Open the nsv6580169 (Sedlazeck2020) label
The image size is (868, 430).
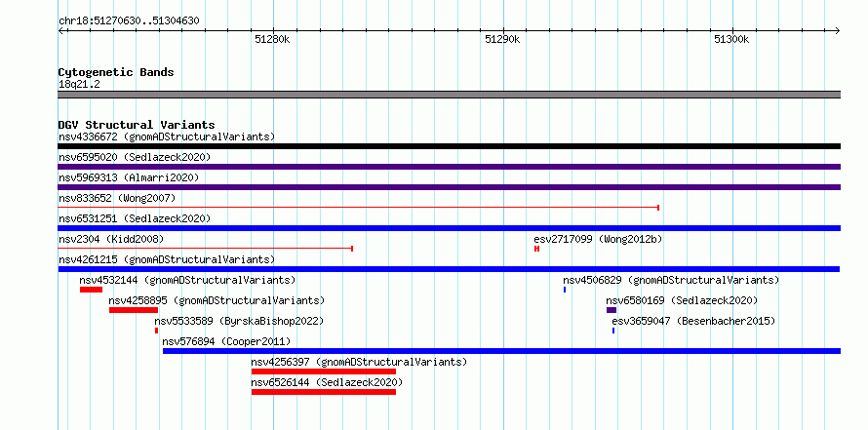coord(682,300)
